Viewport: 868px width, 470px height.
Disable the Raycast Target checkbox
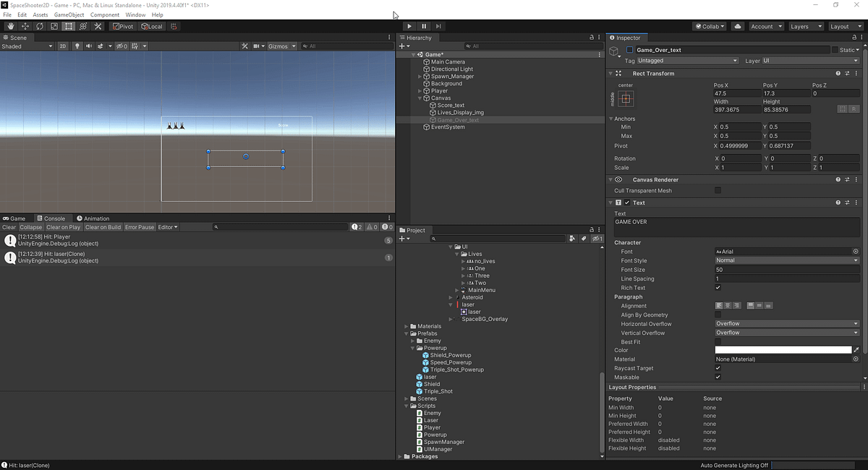pyautogui.click(x=718, y=368)
